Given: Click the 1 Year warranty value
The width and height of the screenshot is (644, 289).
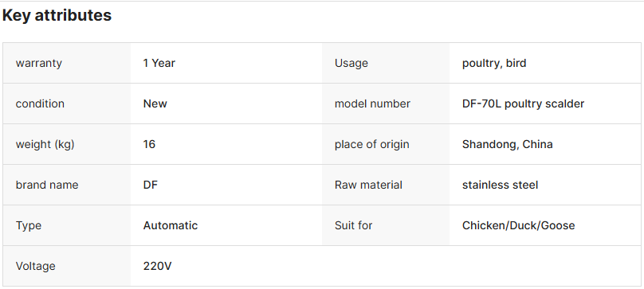Looking at the screenshot, I should pyautogui.click(x=159, y=63).
